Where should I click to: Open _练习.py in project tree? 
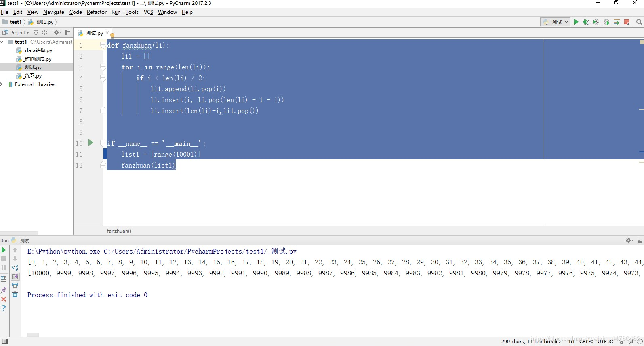29,76
